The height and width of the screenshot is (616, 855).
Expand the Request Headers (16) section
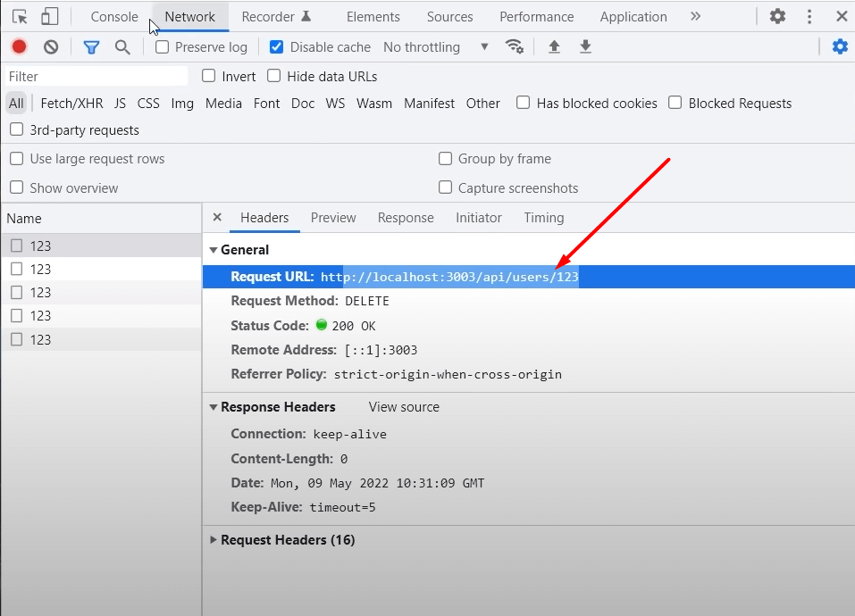click(x=214, y=540)
